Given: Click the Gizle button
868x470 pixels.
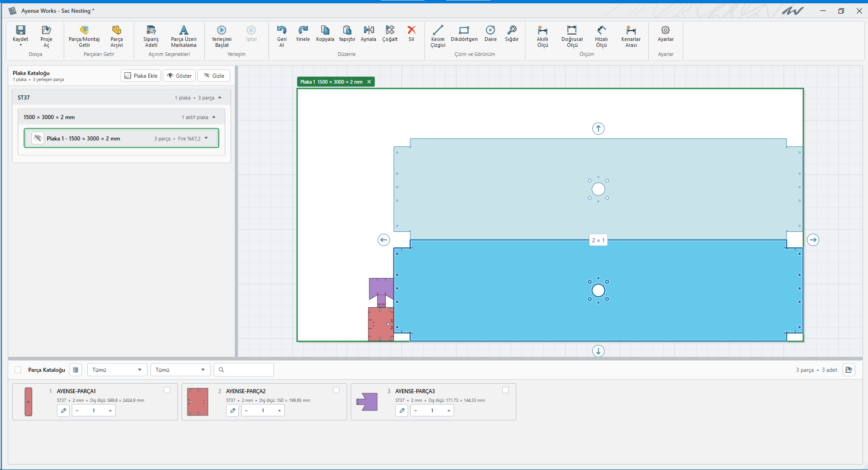Looking at the screenshot, I should tap(214, 75).
